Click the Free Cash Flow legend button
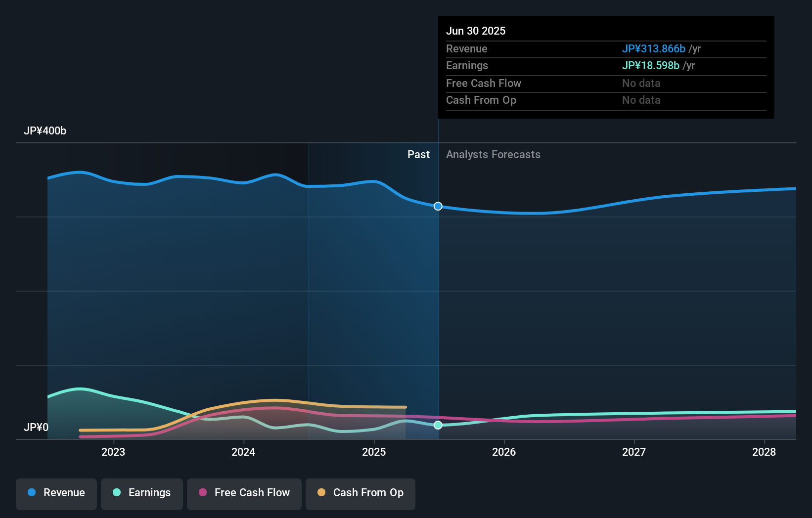Image resolution: width=812 pixels, height=518 pixels. (x=244, y=494)
